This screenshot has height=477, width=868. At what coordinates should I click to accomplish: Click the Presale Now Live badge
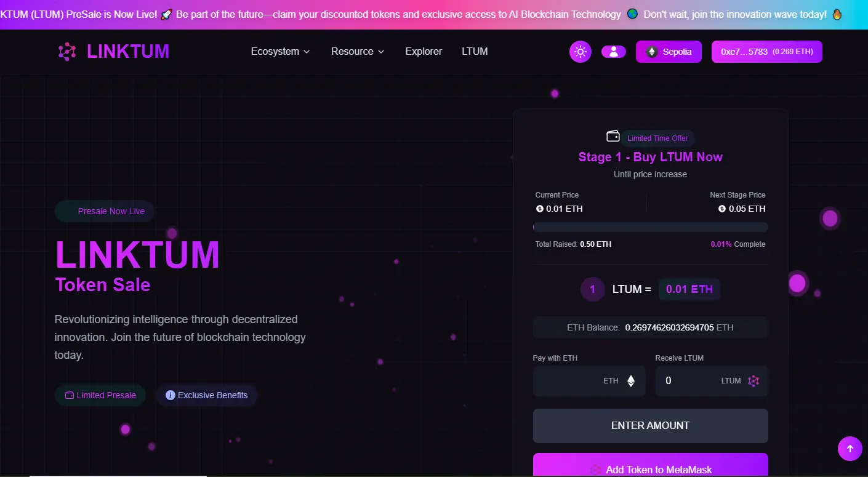point(105,211)
